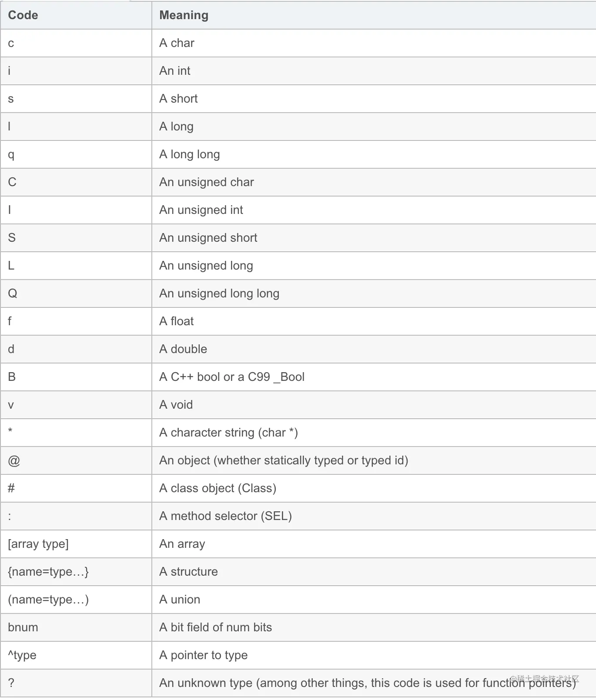Click the "bnum" code cell
Image resolution: width=596 pixels, height=700 pixels.
pos(23,627)
